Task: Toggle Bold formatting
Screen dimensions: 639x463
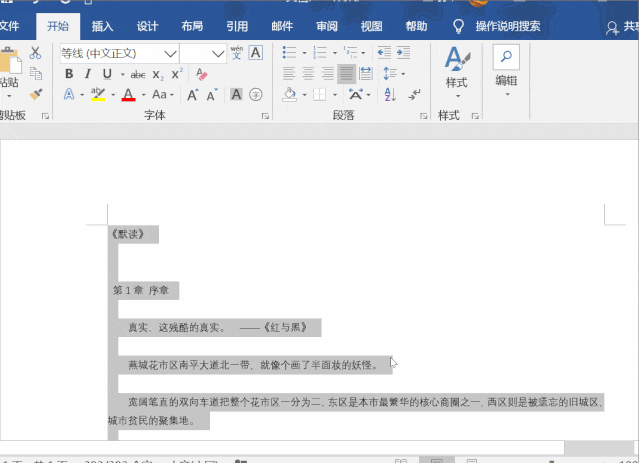Action: pyautogui.click(x=69, y=74)
